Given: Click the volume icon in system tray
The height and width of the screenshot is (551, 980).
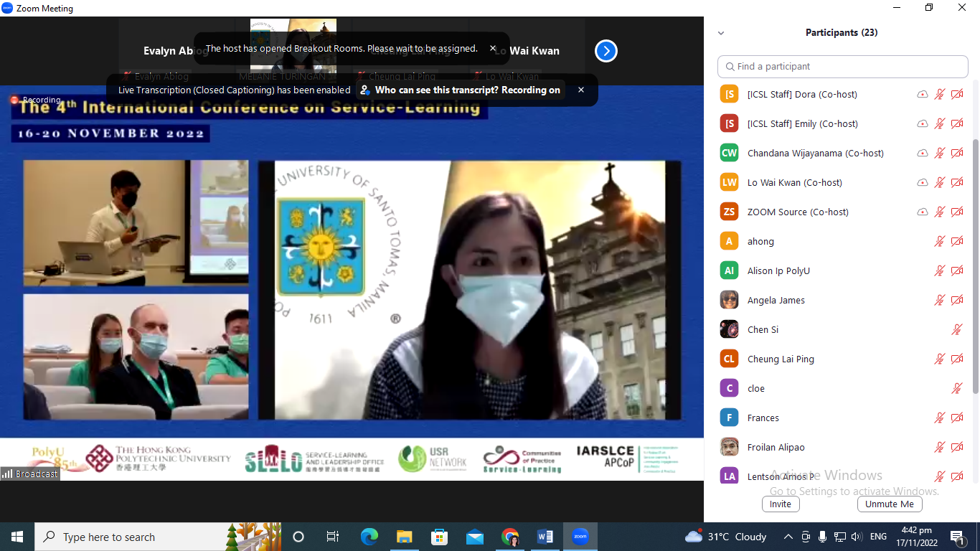Looking at the screenshot, I should point(856,537).
